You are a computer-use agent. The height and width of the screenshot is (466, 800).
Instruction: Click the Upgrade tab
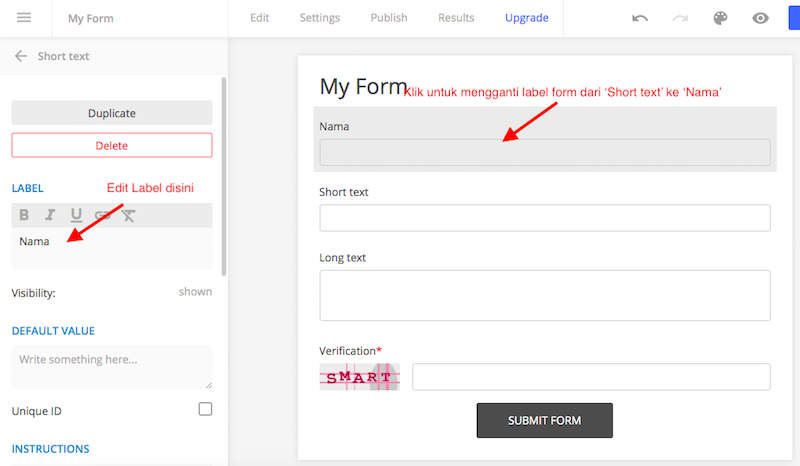(527, 18)
